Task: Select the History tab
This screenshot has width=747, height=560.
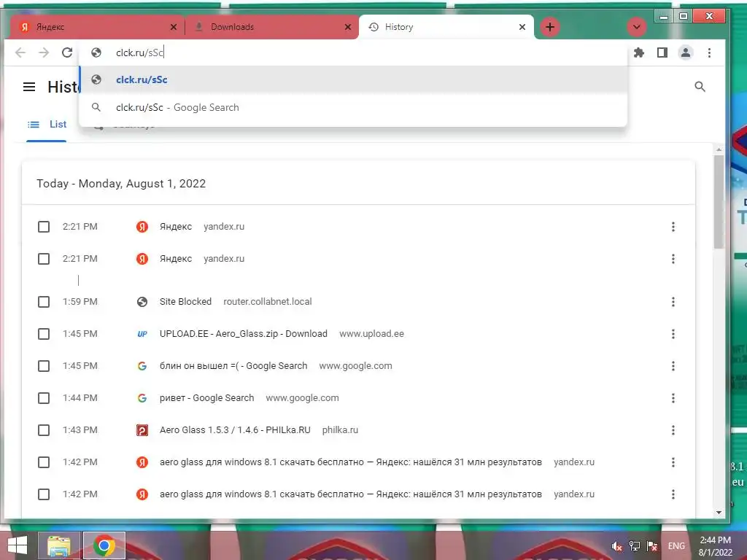Action: 446,27
